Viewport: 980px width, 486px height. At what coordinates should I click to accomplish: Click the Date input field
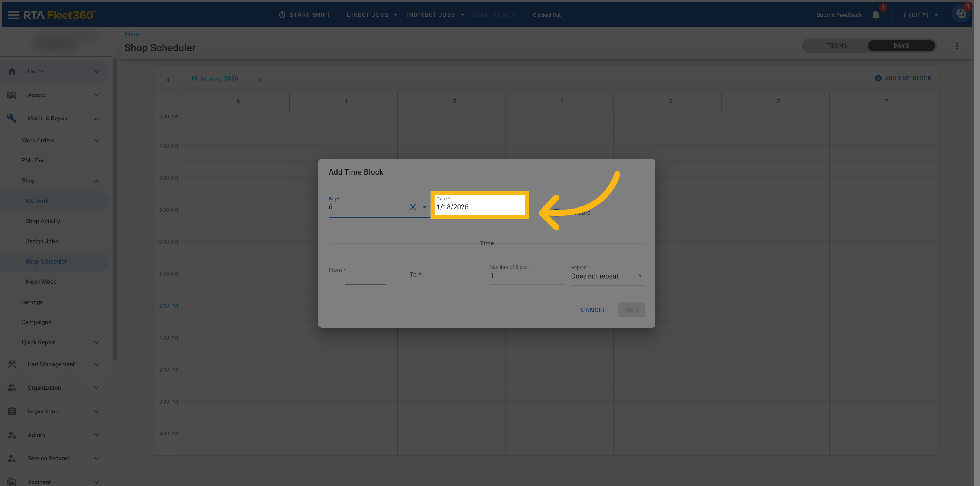pos(479,207)
